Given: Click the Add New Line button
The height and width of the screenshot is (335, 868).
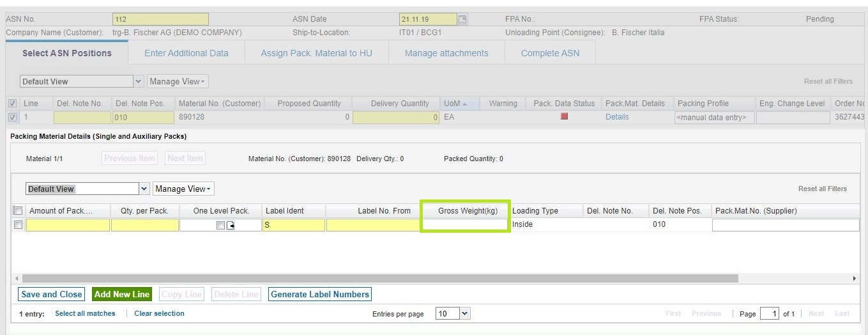Looking at the screenshot, I should click(121, 294).
